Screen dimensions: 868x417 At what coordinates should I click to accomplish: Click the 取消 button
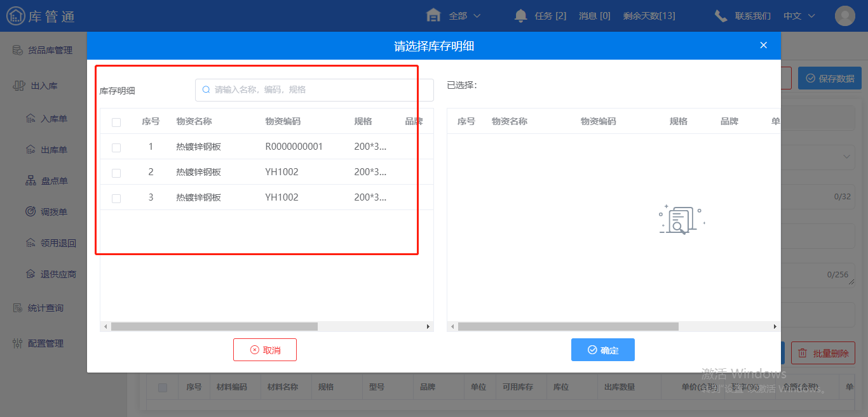coord(265,350)
